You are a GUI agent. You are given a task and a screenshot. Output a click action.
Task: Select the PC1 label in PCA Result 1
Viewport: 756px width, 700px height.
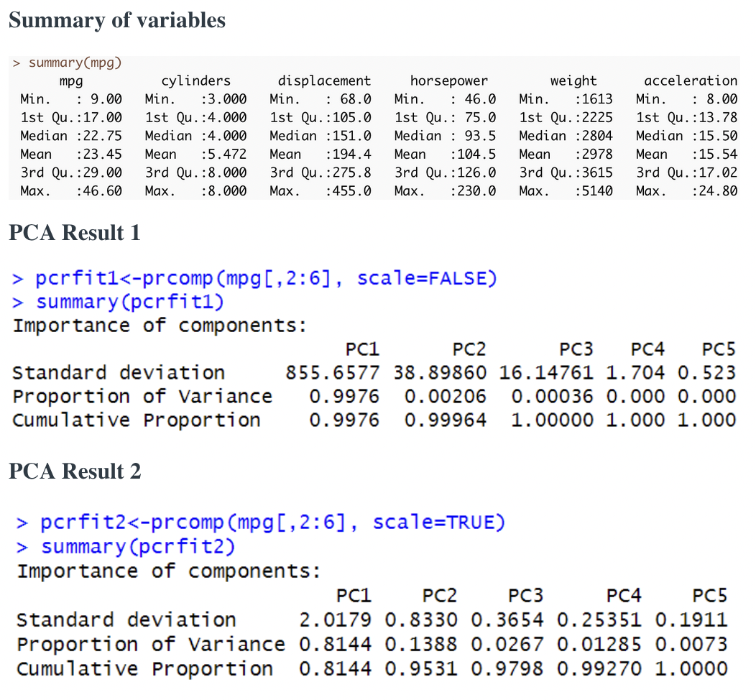361,349
